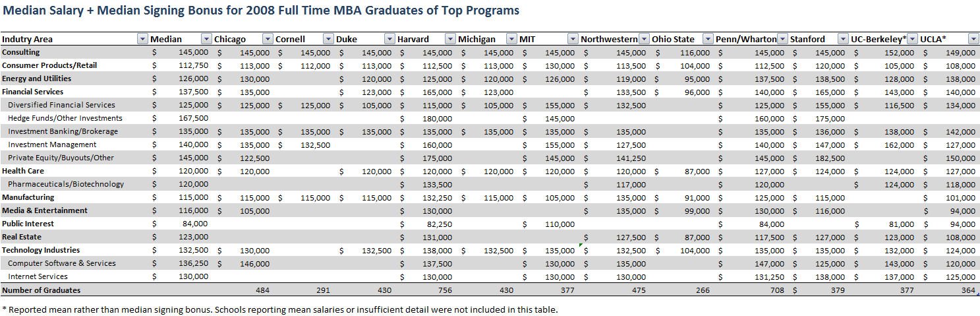This screenshot has width=980, height=316.
Task: Open the Stanford column filter dropdown
Action: pyautogui.click(x=843, y=39)
